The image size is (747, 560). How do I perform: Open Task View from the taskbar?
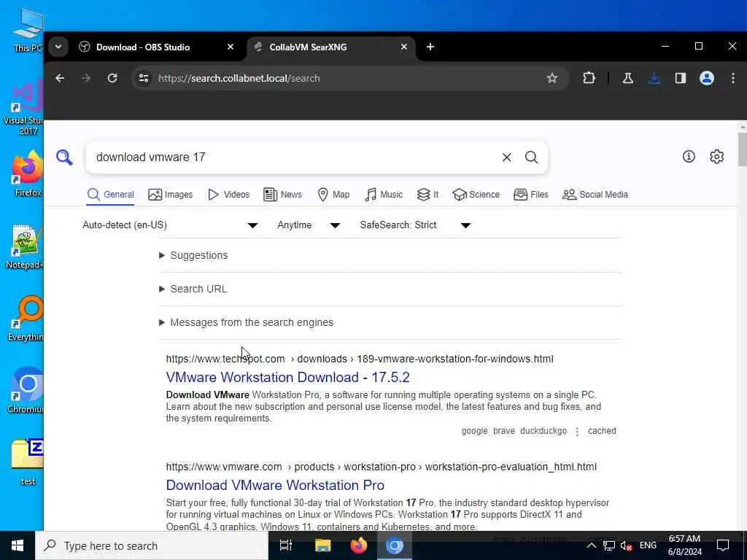click(x=286, y=545)
